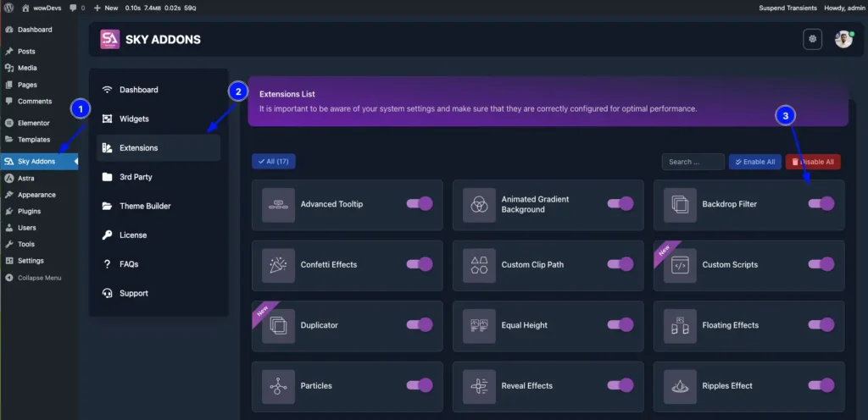
Task: Open the License tab
Action: pos(159,235)
